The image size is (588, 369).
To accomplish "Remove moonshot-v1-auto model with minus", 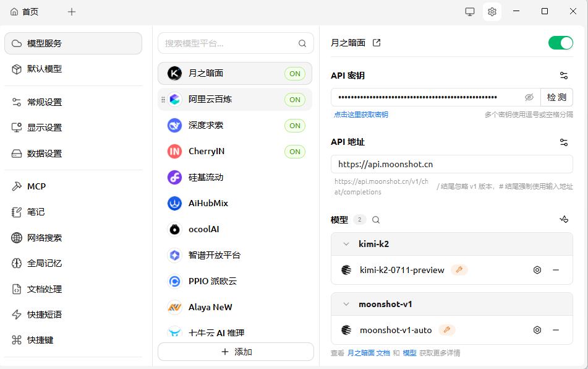I will click(556, 330).
